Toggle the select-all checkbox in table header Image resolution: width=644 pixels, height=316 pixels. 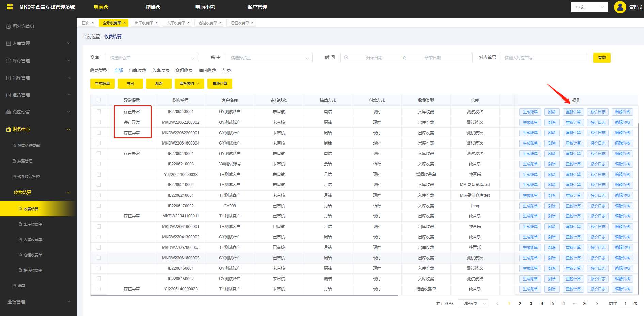pos(99,100)
